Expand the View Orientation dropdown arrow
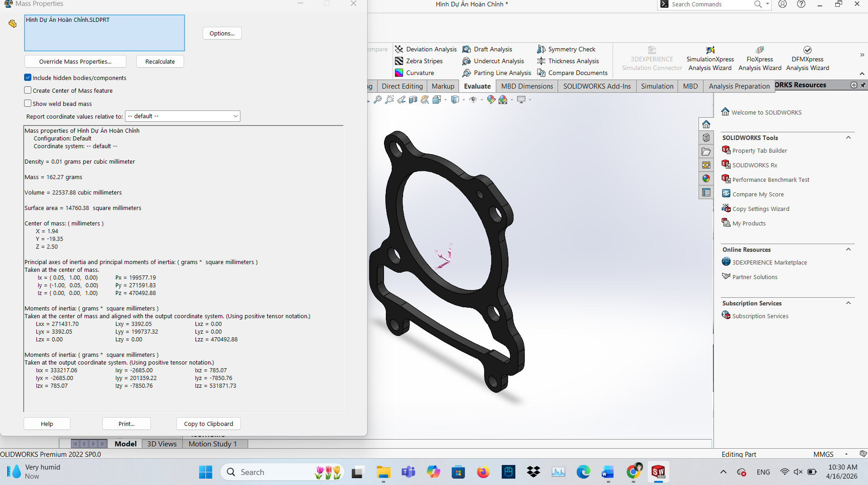This screenshot has width=868, height=485. [x=445, y=100]
